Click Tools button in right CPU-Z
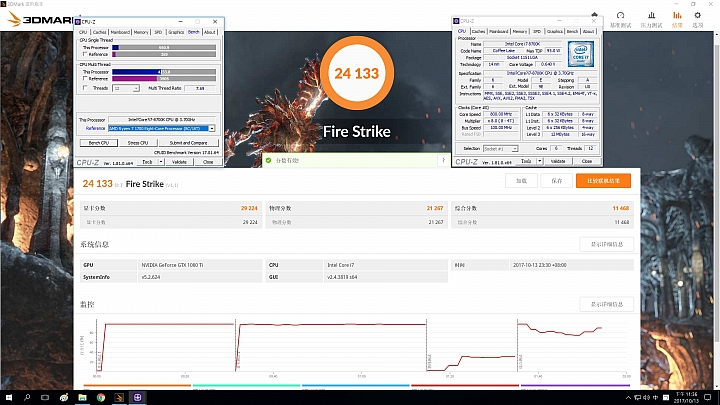The width and height of the screenshot is (720, 405). coord(526,161)
